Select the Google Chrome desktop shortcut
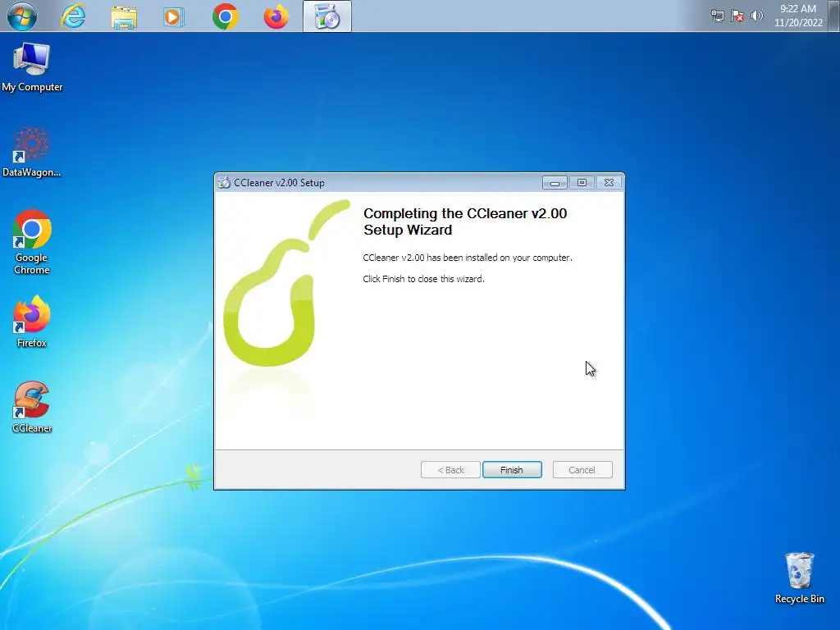Image resolution: width=840 pixels, height=630 pixels. pyautogui.click(x=32, y=242)
